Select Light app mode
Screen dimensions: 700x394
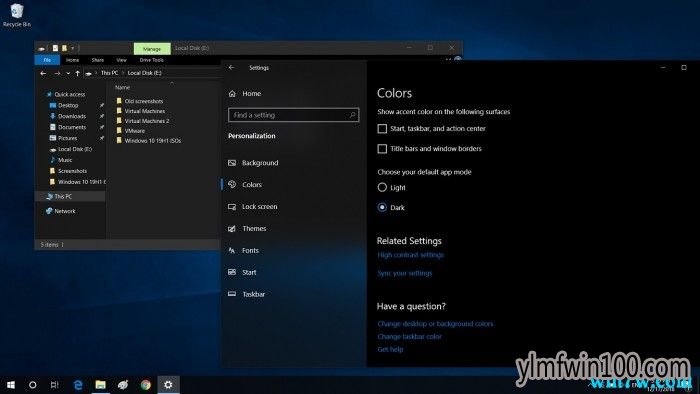[382, 187]
